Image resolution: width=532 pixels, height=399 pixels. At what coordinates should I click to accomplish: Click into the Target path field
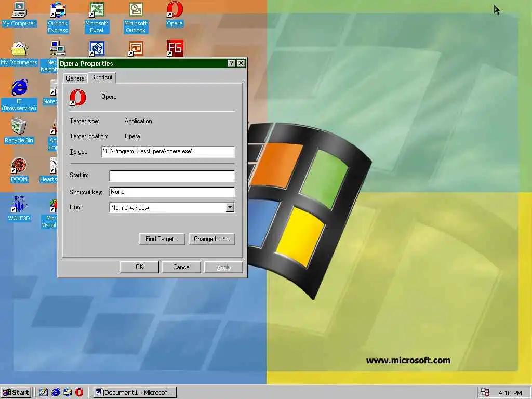[x=168, y=152]
